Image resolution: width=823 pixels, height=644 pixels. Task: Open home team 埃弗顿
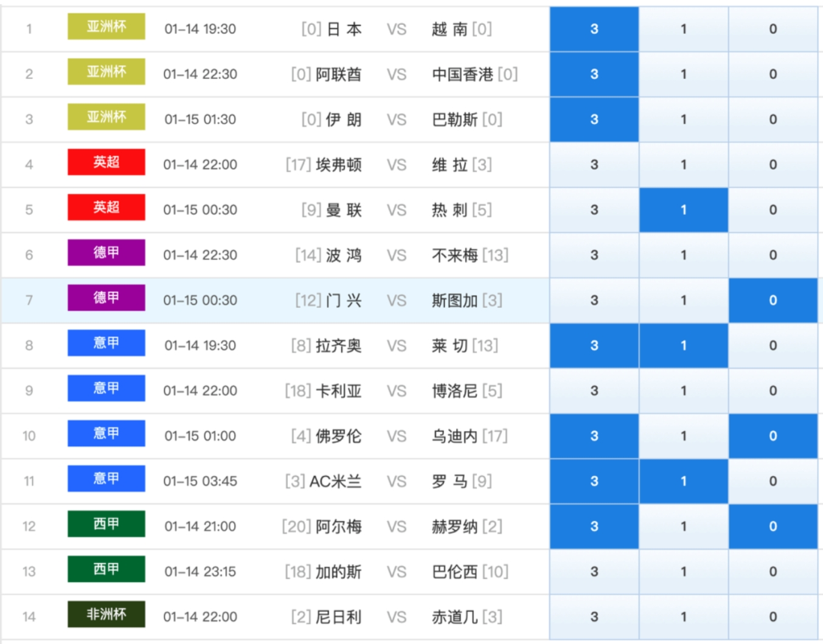[x=339, y=165]
